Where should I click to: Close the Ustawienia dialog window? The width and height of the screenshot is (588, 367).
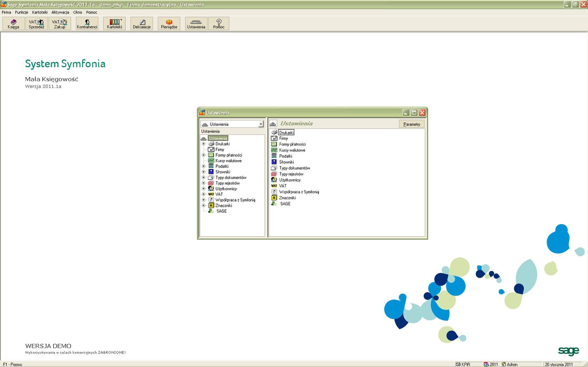[422, 112]
